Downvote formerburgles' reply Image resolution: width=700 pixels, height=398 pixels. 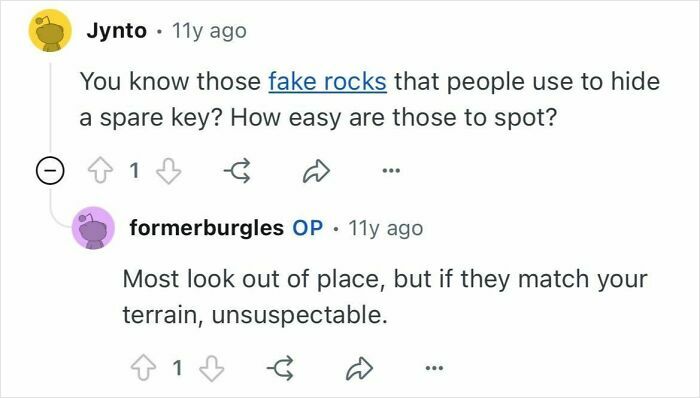212,368
